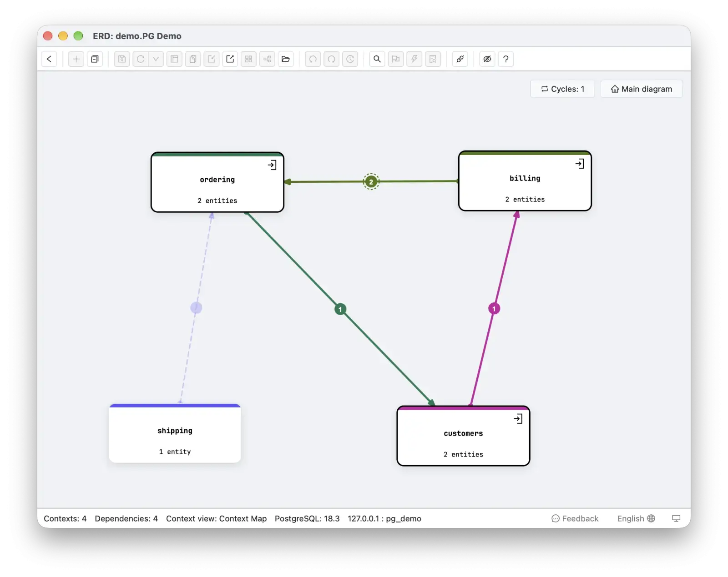The height and width of the screenshot is (577, 728).
Task: Open the folder icon in toolbar
Action: point(286,59)
